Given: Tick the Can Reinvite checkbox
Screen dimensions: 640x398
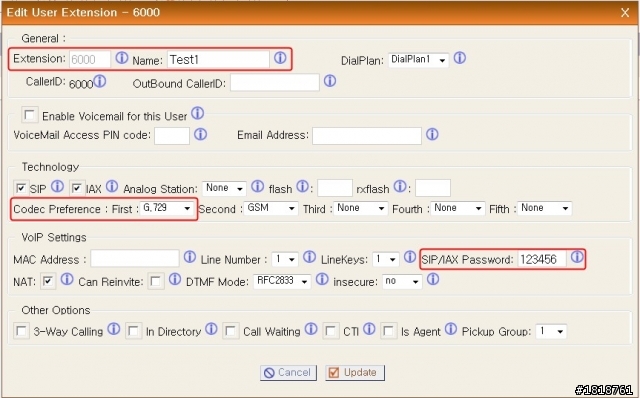Looking at the screenshot, I should coord(156,281).
